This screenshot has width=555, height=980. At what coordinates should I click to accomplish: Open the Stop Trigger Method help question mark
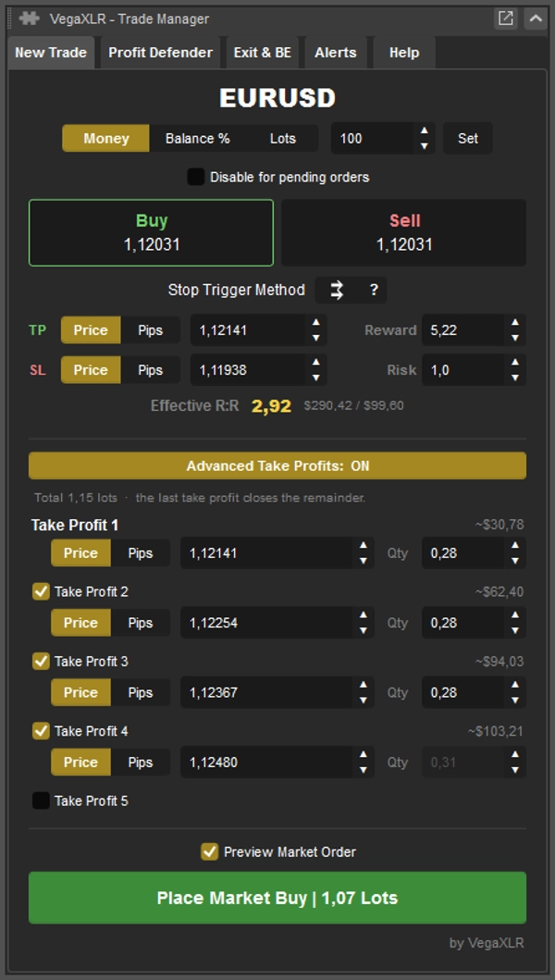click(x=374, y=290)
